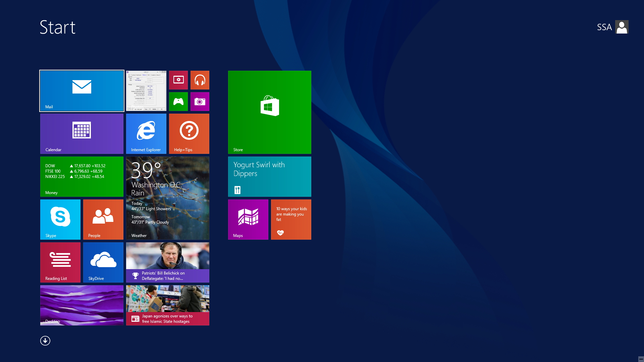Open the Money stocks tile

(82, 177)
